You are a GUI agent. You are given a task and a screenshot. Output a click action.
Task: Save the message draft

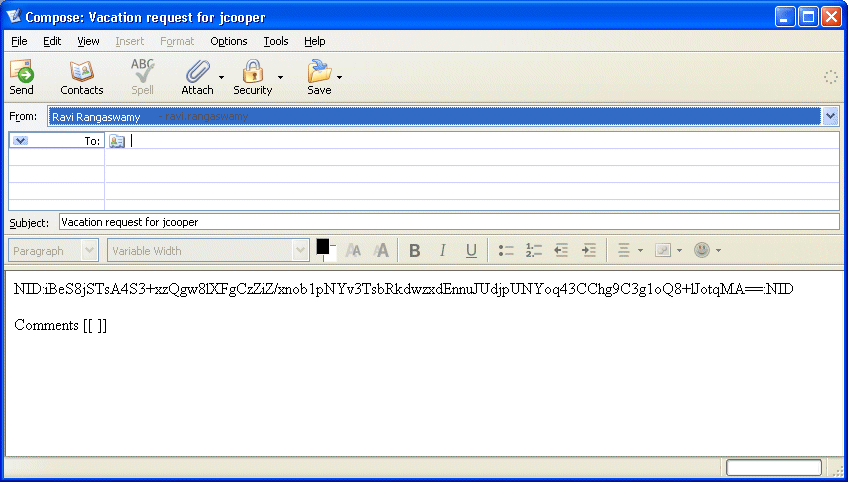319,77
